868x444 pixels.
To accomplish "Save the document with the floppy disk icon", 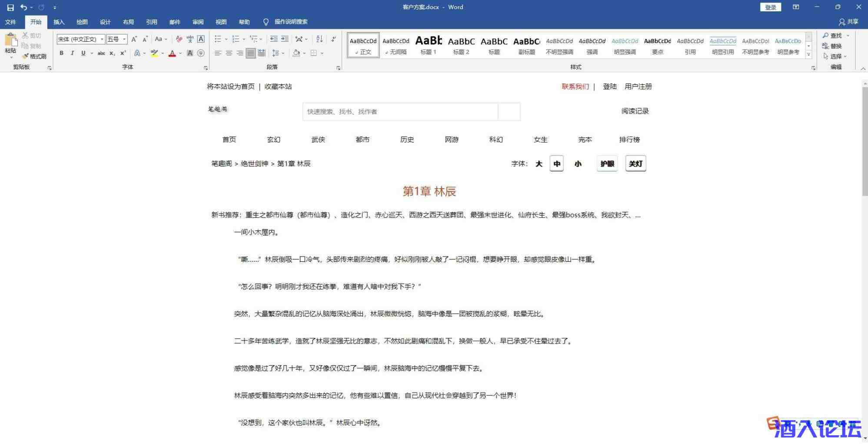I will pyautogui.click(x=10, y=7).
